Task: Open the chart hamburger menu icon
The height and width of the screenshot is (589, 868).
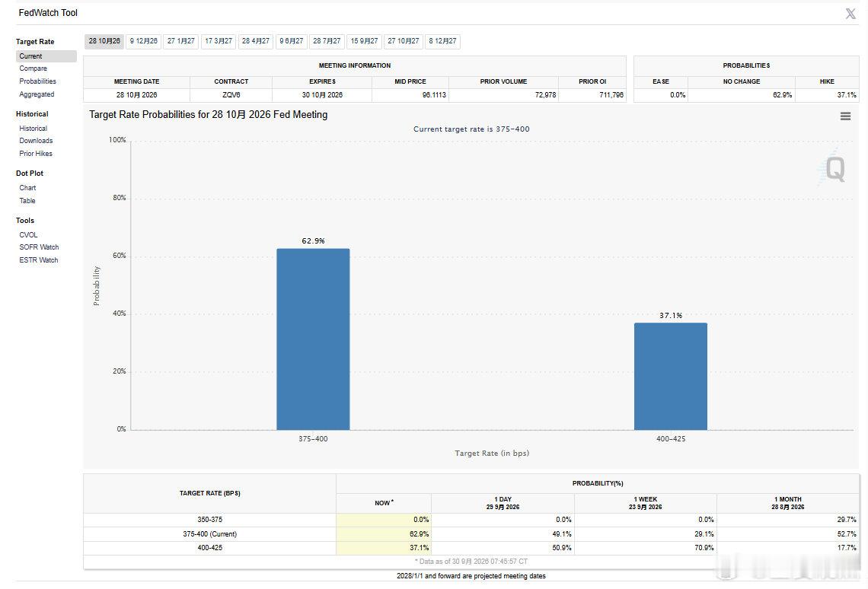Action: [845, 116]
